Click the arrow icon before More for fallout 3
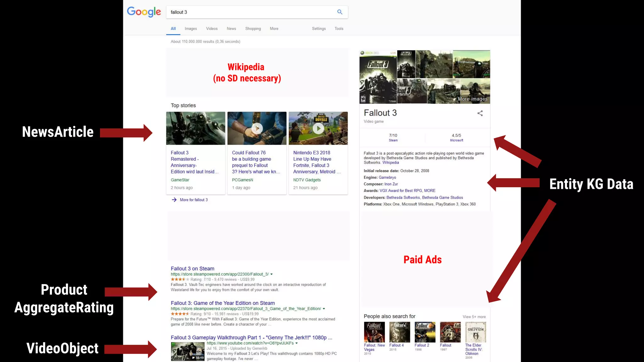The image size is (644, 362). [x=174, y=200]
